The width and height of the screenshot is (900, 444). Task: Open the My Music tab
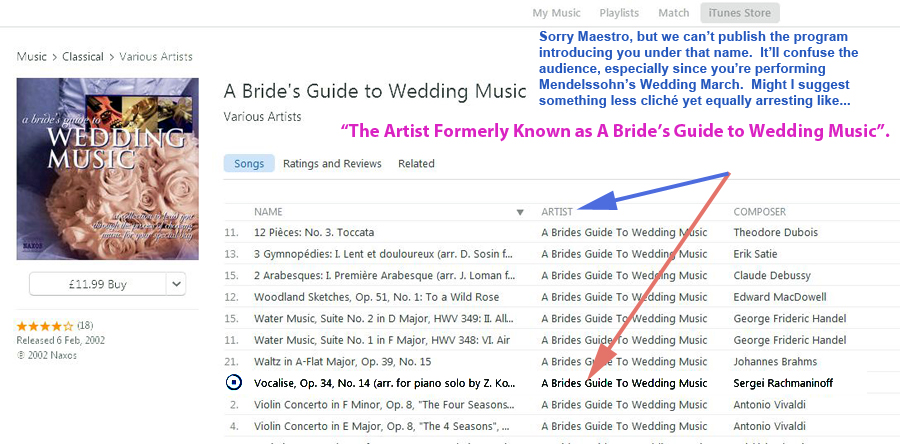pos(556,13)
